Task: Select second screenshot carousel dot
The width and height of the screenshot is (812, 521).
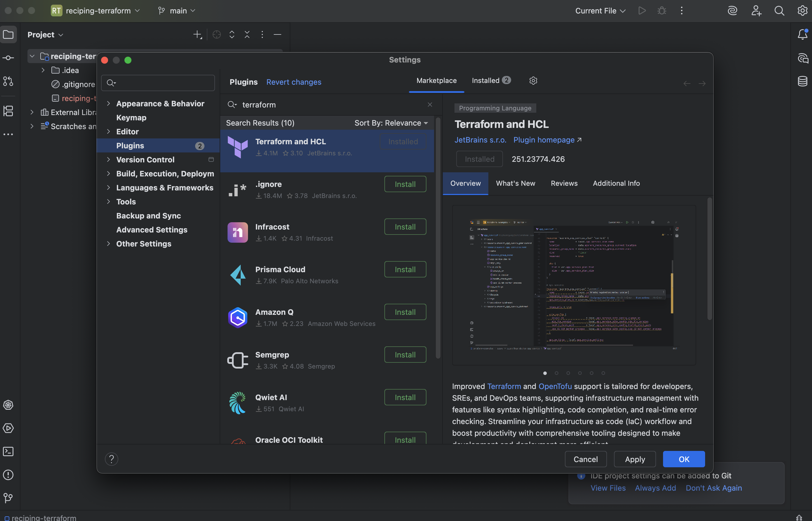Action: tap(556, 373)
